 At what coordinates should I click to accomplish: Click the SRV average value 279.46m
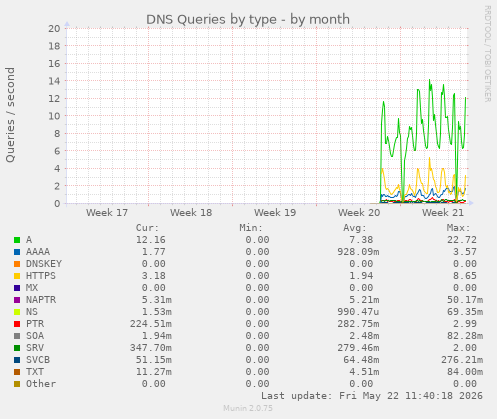click(x=358, y=348)
